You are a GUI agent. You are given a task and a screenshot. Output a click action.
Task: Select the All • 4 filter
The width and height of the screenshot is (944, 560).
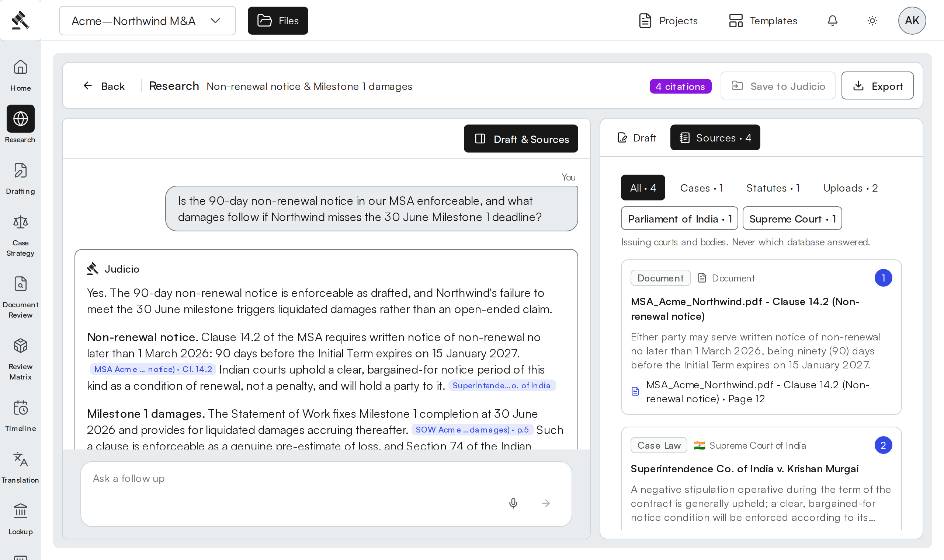coord(643,188)
